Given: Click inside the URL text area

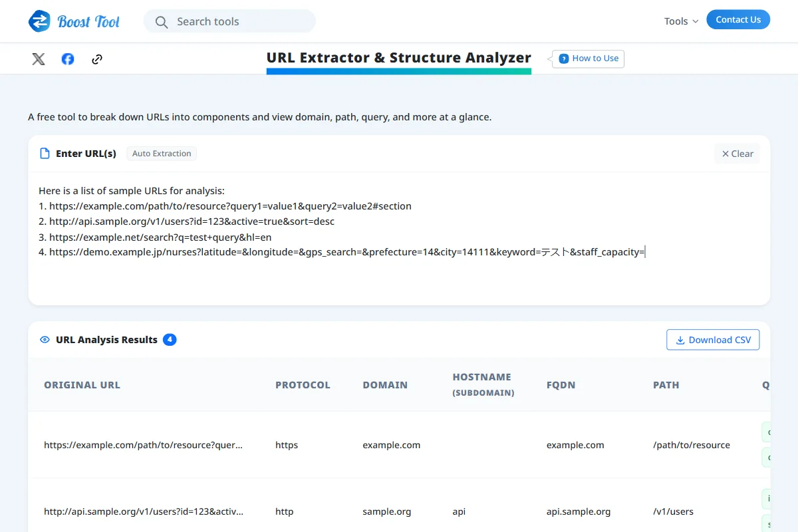Looking at the screenshot, I should pyautogui.click(x=399, y=239).
